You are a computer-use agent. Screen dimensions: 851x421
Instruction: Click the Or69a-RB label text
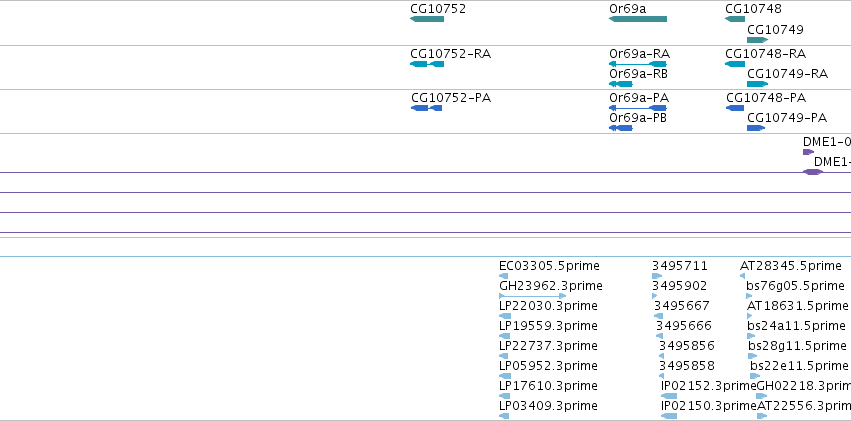639,73
